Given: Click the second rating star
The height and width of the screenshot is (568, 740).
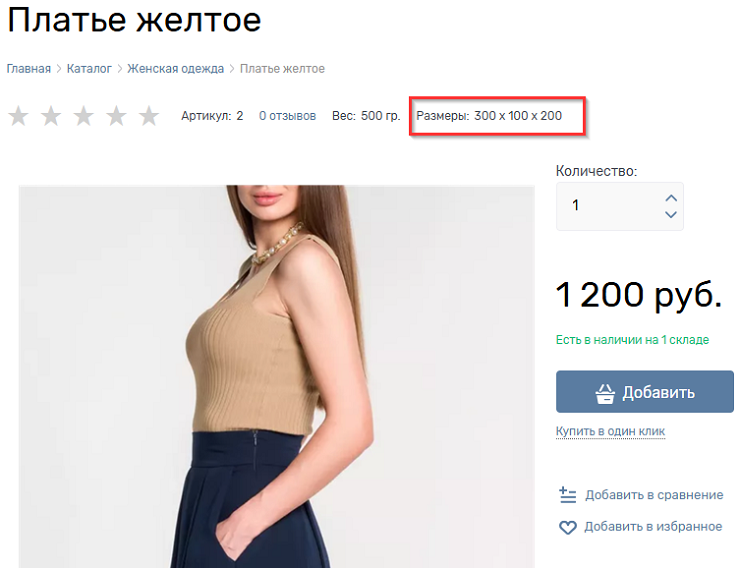Looking at the screenshot, I should 51,116.
